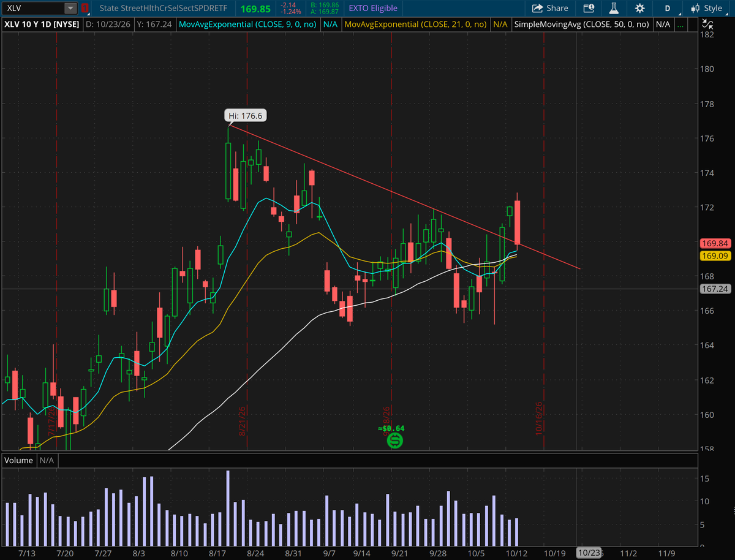The width and height of the screenshot is (735, 560).
Task: Click the EXTO Eligible label
Action: (373, 9)
